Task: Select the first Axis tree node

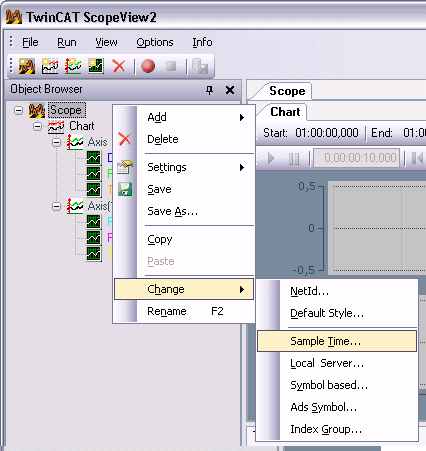Action: click(97, 142)
